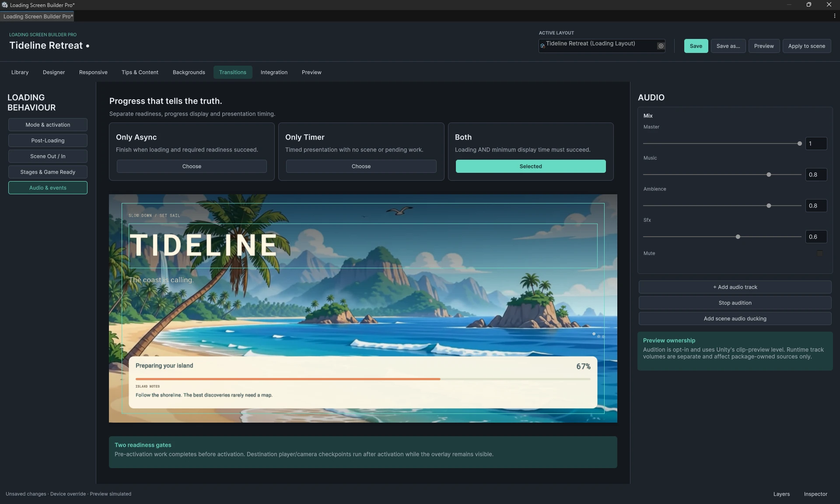The image size is (840, 504).
Task: Open the Designer tab
Action: pos(54,72)
